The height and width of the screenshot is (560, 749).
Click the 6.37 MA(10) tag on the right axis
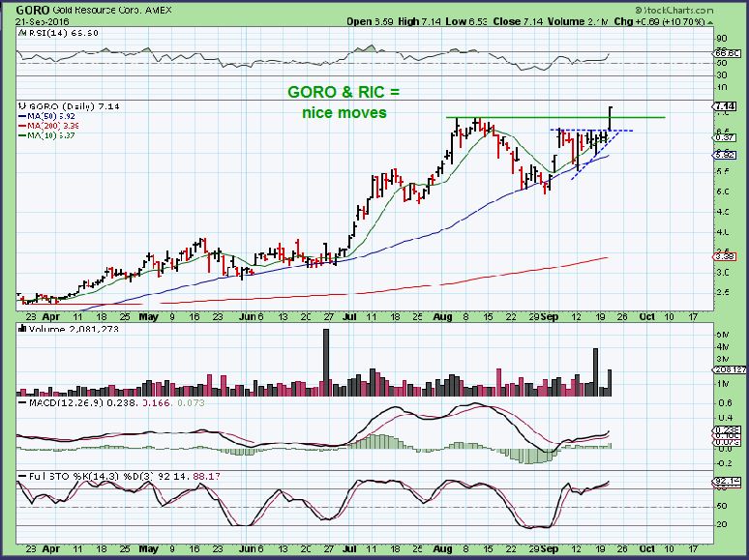click(726, 137)
